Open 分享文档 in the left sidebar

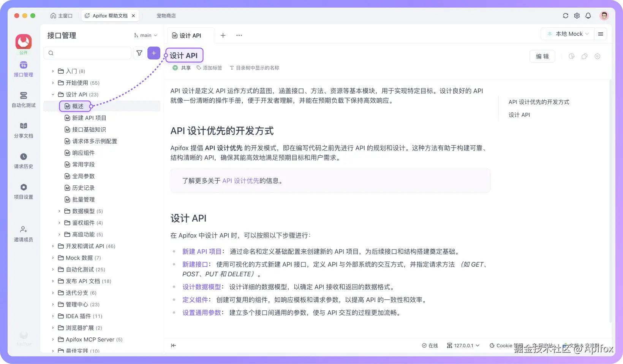[x=24, y=130]
